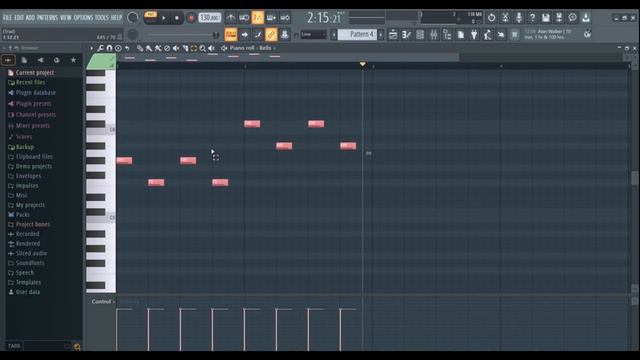Open the piano roll tools wrench menu
640x360 pixels.
coord(100,48)
